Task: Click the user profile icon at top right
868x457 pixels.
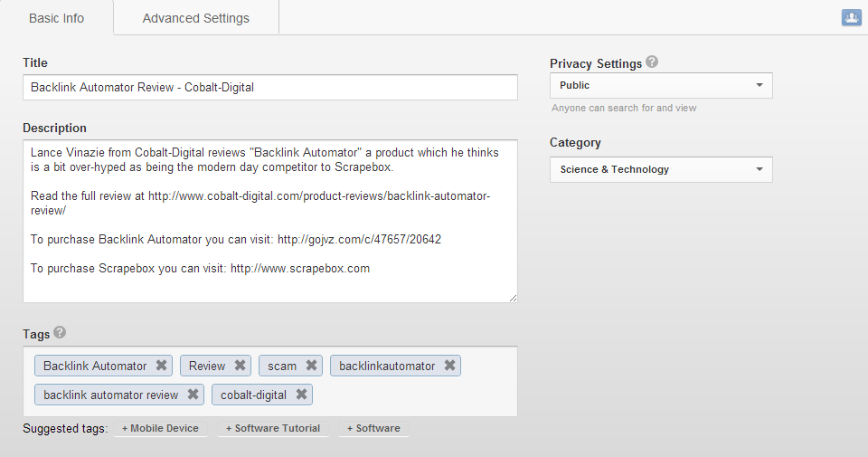Action: click(852, 18)
